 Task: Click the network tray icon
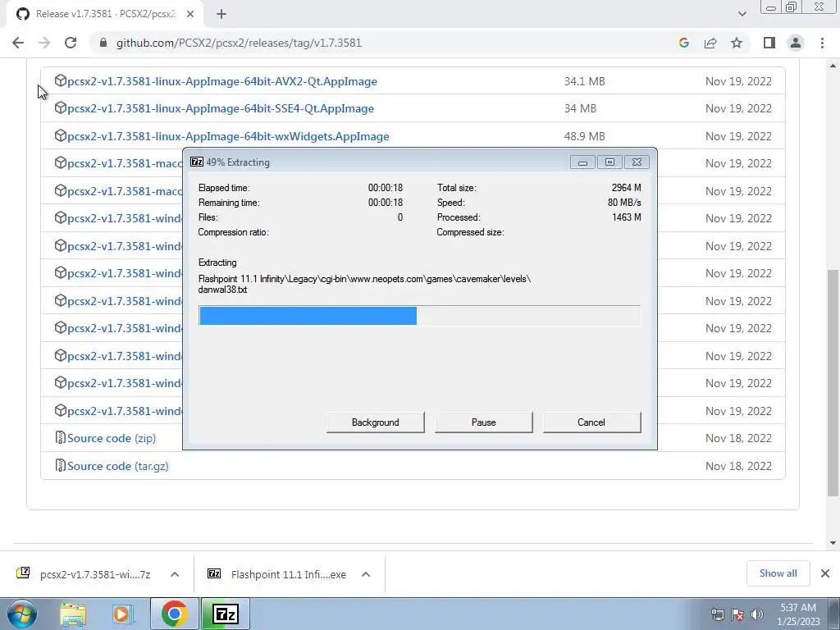point(717,614)
